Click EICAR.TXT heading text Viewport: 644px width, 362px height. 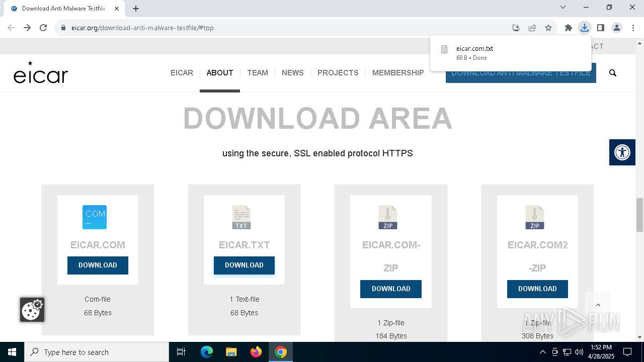click(244, 245)
